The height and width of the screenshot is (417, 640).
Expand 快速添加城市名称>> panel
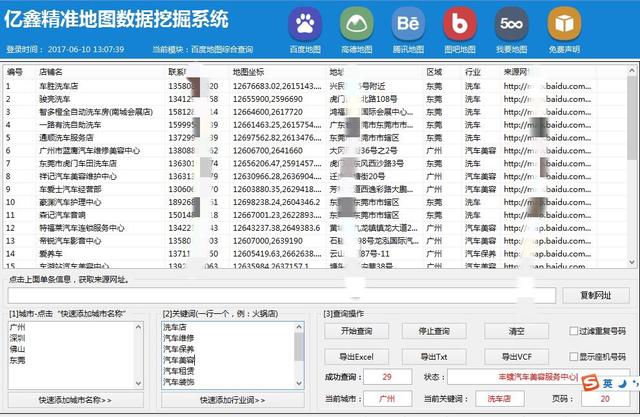tap(75, 400)
